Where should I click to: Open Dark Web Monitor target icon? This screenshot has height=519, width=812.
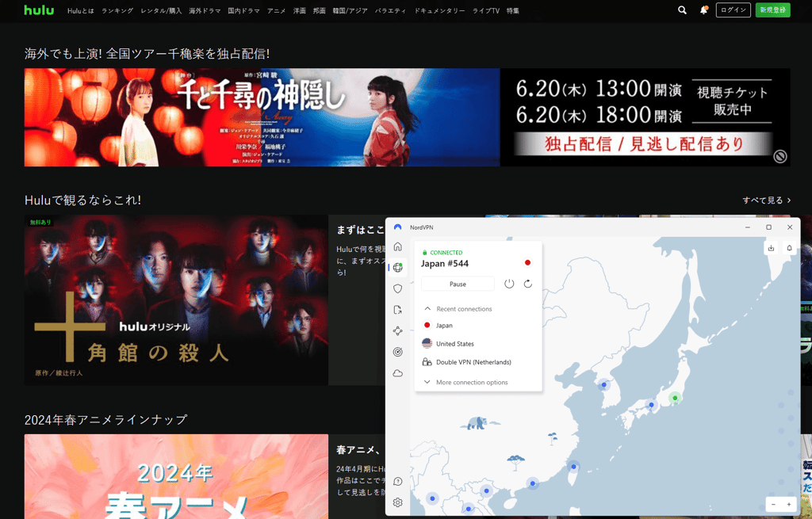[x=398, y=352]
